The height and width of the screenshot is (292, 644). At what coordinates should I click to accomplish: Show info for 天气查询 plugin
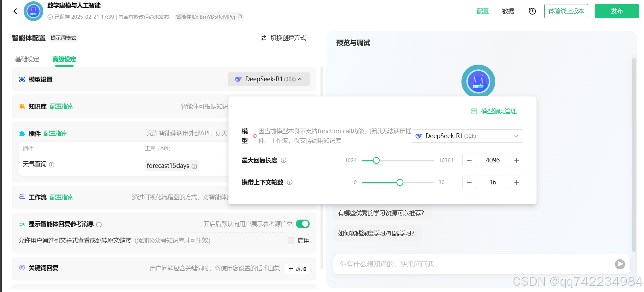[52, 165]
